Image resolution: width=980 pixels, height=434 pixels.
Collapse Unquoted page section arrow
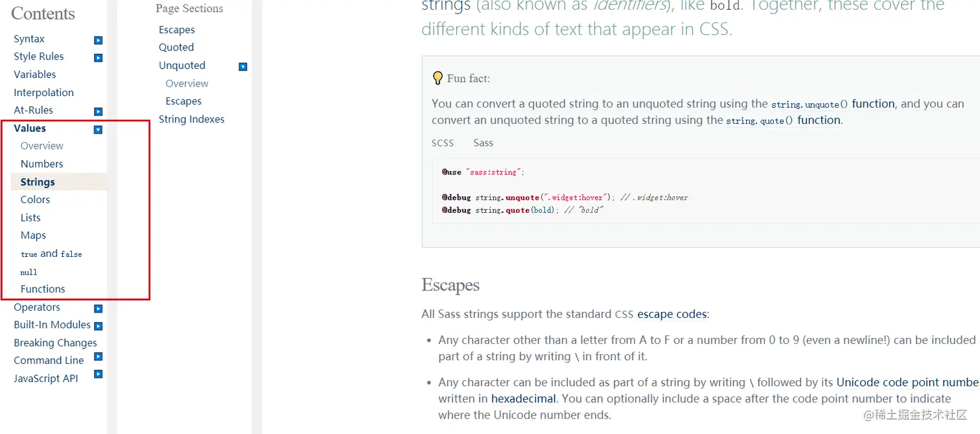coord(243,67)
